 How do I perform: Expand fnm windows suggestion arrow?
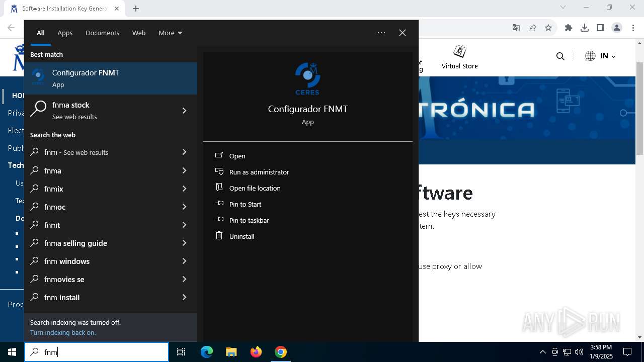(184, 261)
